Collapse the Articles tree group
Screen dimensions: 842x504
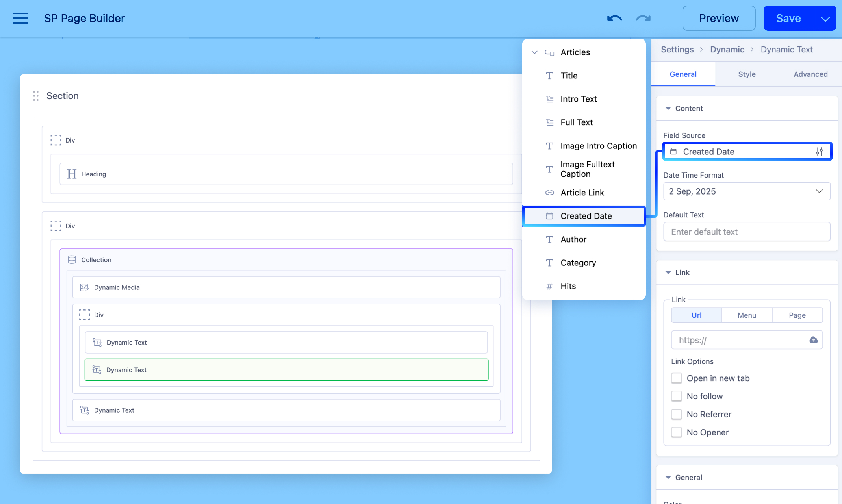pyautogui.click(x=534, y=52)
